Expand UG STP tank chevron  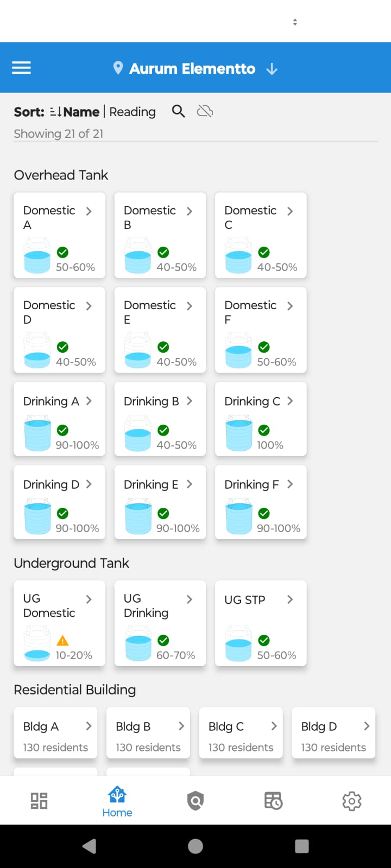pyautogui.click(x=290, y=599)
